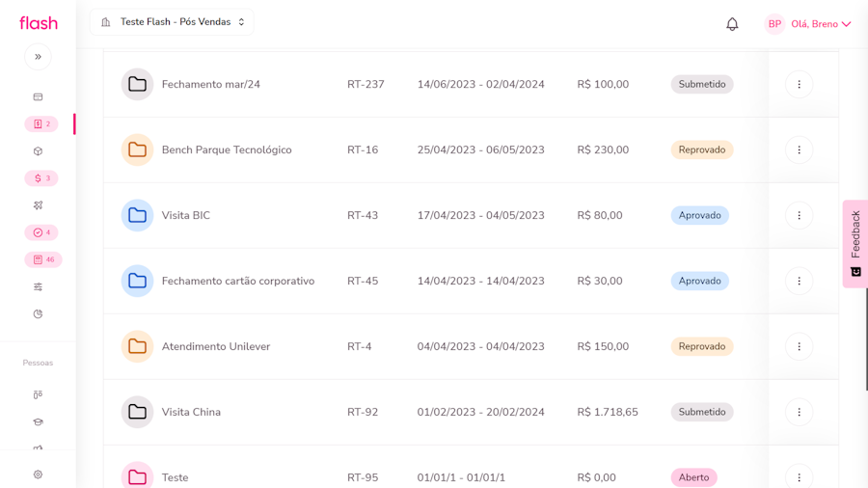Image resolution: width=868 pixels, height=488 pixels.
Task: Open the three-dot menu for Atendimento Unilever
Action: pos(799,346)
